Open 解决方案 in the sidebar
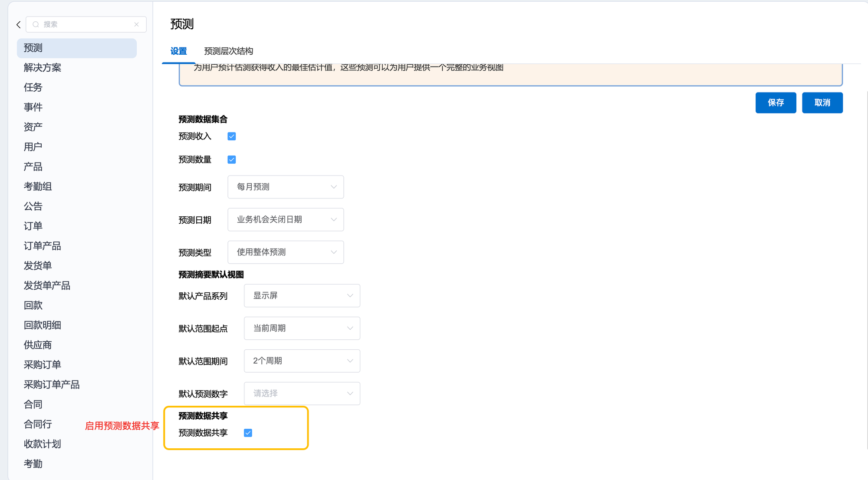 coord(43,68)
